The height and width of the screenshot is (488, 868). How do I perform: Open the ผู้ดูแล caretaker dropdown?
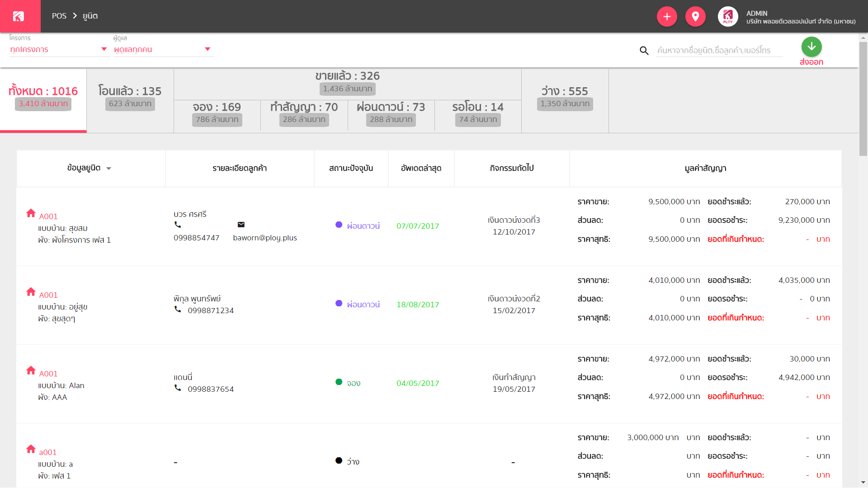[x=163, y=49]
